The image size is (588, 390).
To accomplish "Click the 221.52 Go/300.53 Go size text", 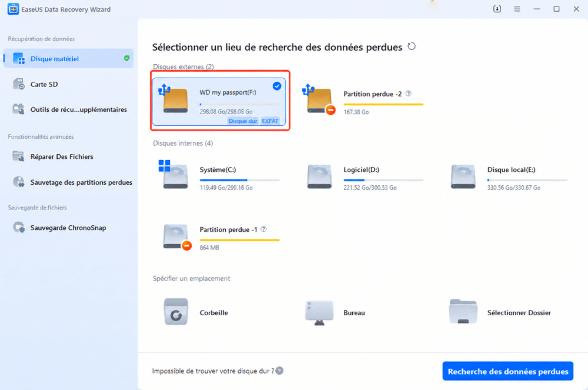I will (370, 188).
